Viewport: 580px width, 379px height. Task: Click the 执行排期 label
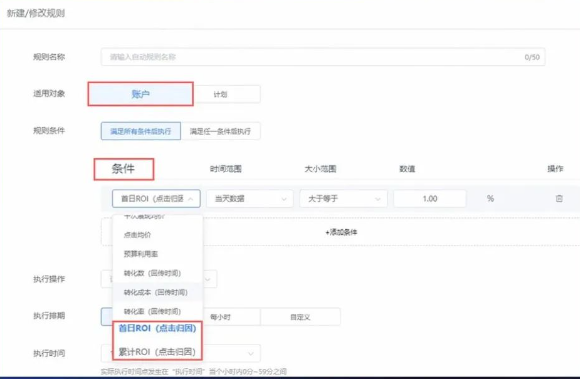click(x=49, y=315)
